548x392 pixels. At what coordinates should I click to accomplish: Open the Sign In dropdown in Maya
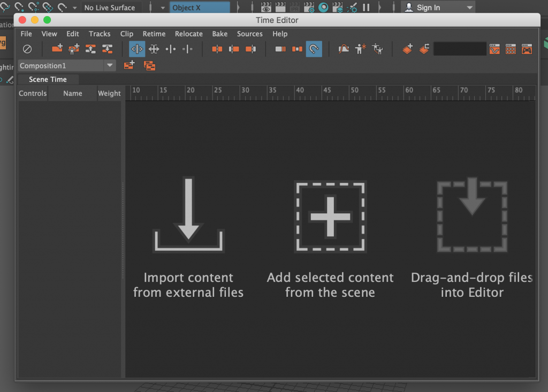coord(438,7)
